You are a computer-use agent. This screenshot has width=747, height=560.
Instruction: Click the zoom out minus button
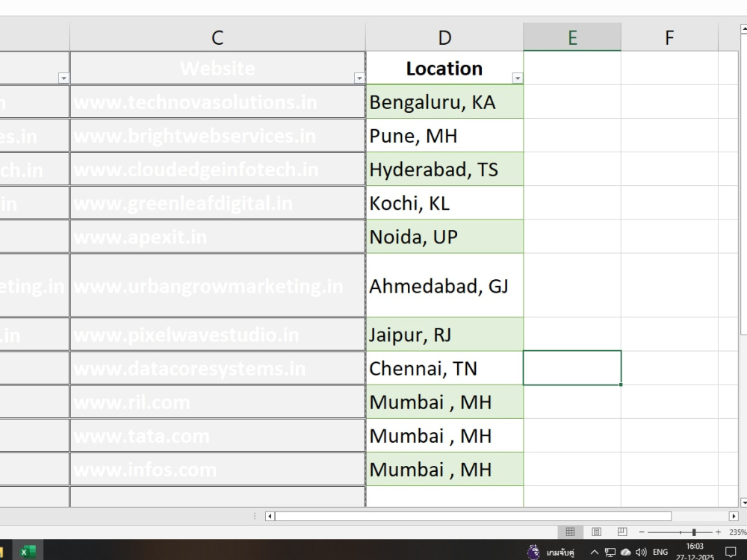pos(642,532)
